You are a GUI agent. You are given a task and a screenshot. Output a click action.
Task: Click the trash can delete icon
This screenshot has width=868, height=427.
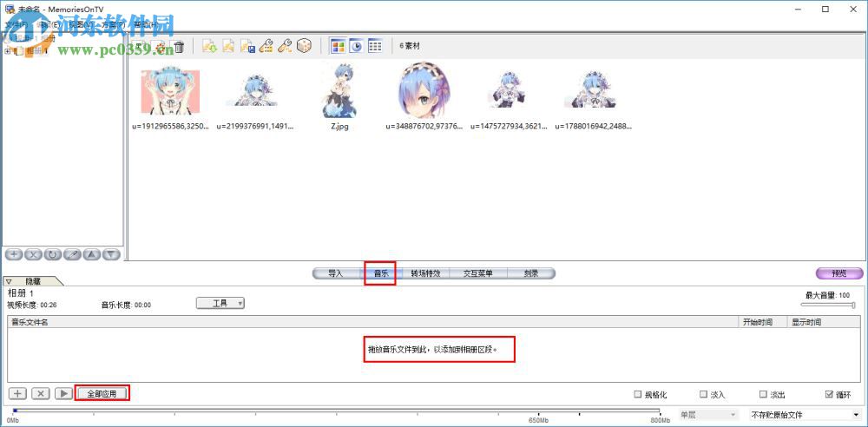tap(178, 47)
